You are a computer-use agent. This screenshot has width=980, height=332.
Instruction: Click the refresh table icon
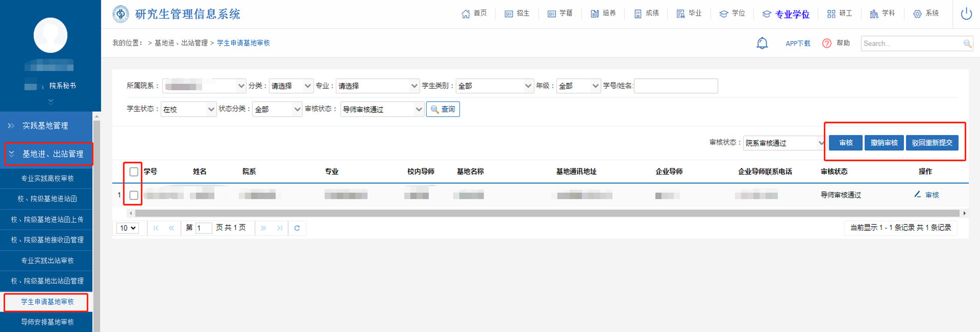[297, 228]
